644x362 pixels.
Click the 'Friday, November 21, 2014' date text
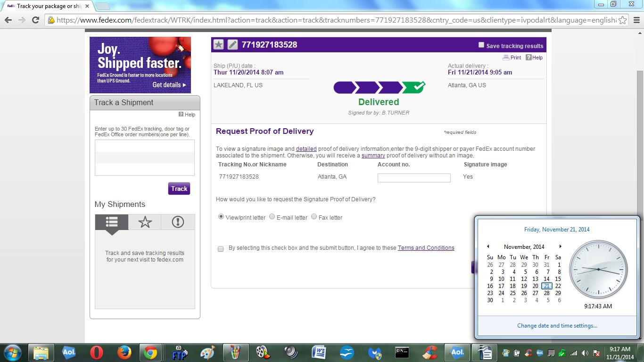point(557,230)
